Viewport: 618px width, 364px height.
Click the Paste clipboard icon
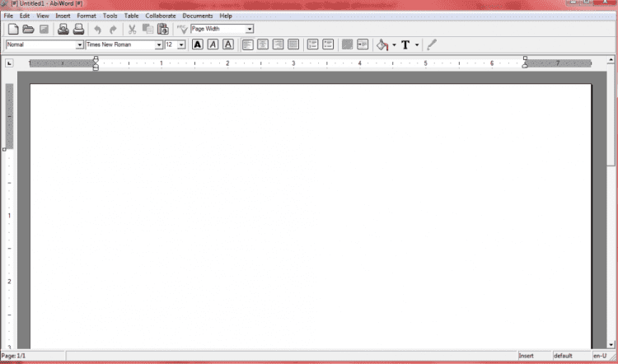point(162,29)
